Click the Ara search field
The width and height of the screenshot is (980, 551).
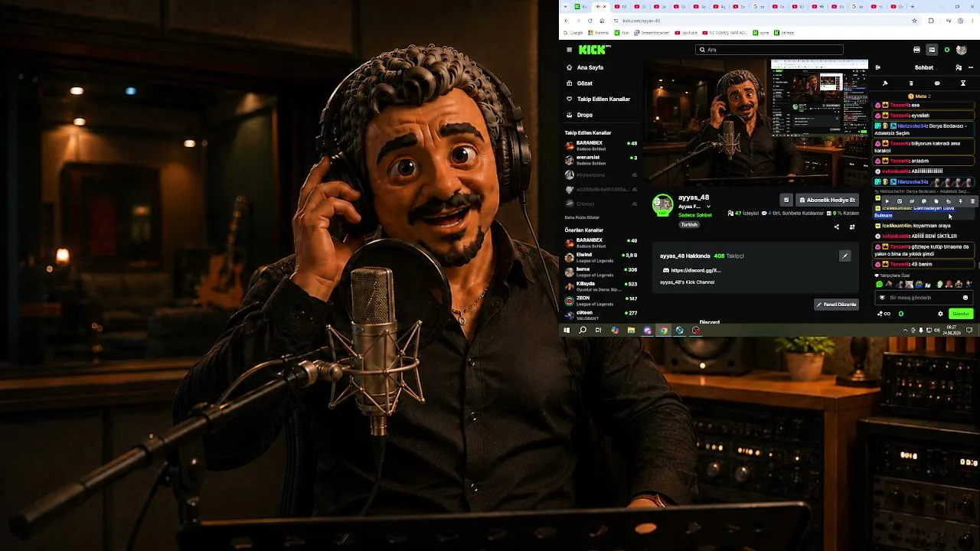point(769,50)
